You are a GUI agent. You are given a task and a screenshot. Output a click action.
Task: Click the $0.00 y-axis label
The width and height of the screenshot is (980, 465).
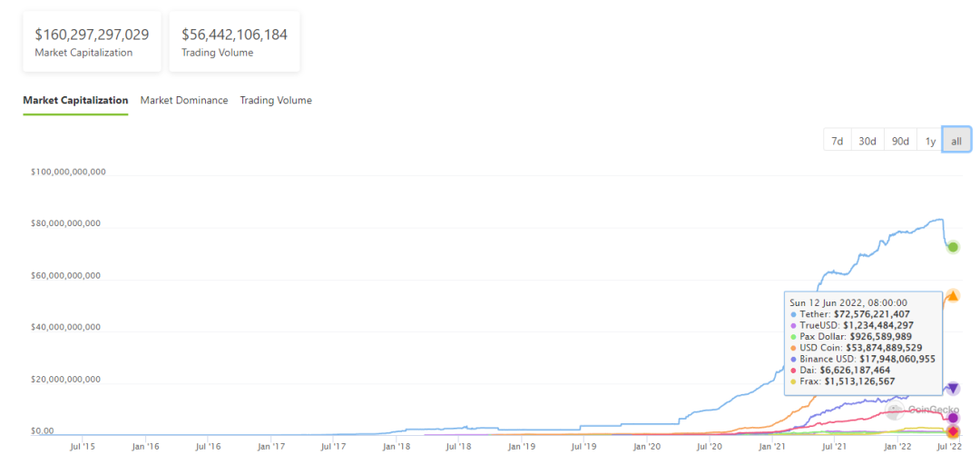tap(43, 431)
